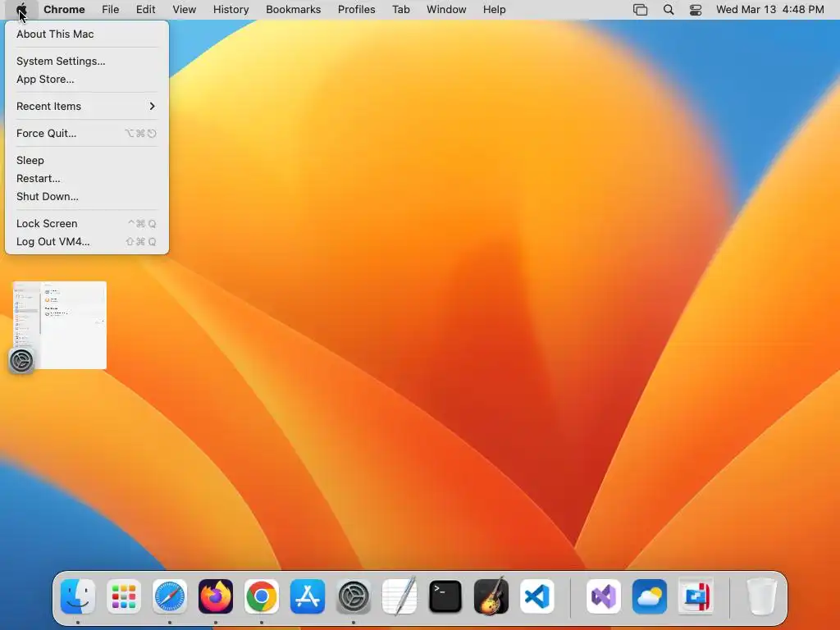Open System Settings gear in Dock
The width and height of the screenshot is (840, 630).
point(354,596)
